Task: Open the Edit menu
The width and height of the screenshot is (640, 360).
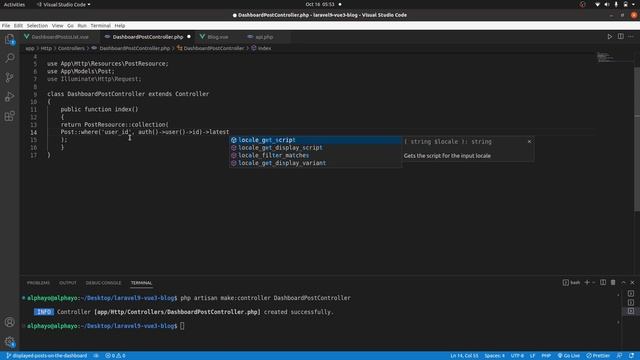Action: pyautogui.click(x=18, y=25)
